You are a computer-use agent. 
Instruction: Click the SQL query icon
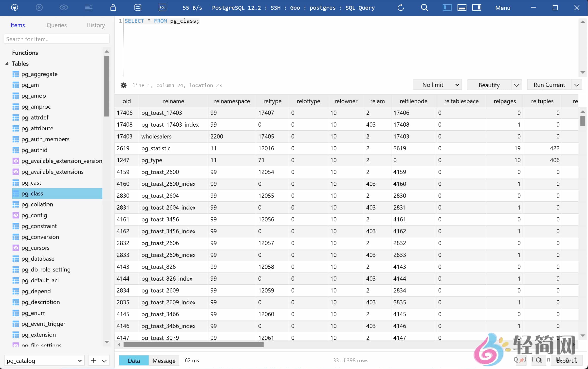[x=162, y=8]
